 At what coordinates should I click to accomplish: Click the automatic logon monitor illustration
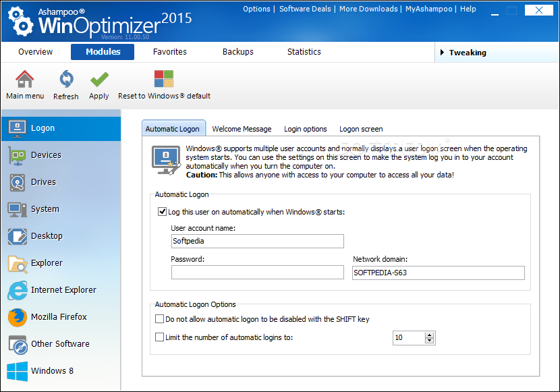(166, 161)
